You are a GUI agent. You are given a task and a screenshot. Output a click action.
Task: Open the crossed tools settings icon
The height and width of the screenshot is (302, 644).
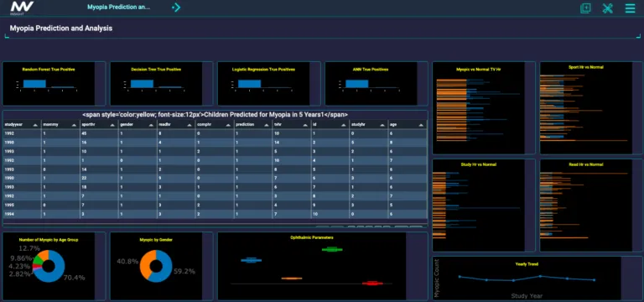[607, 8]
